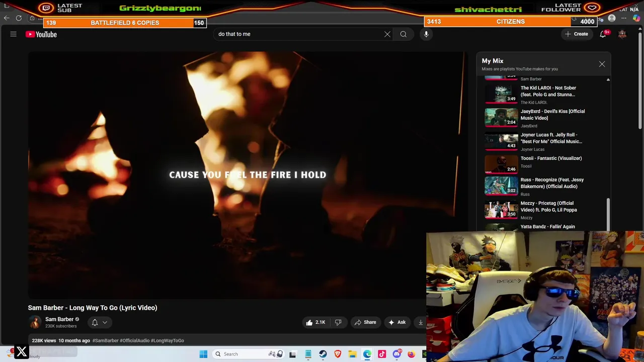Click the video player to pause
The image size is (644, 362).
[x=248, y=175]
